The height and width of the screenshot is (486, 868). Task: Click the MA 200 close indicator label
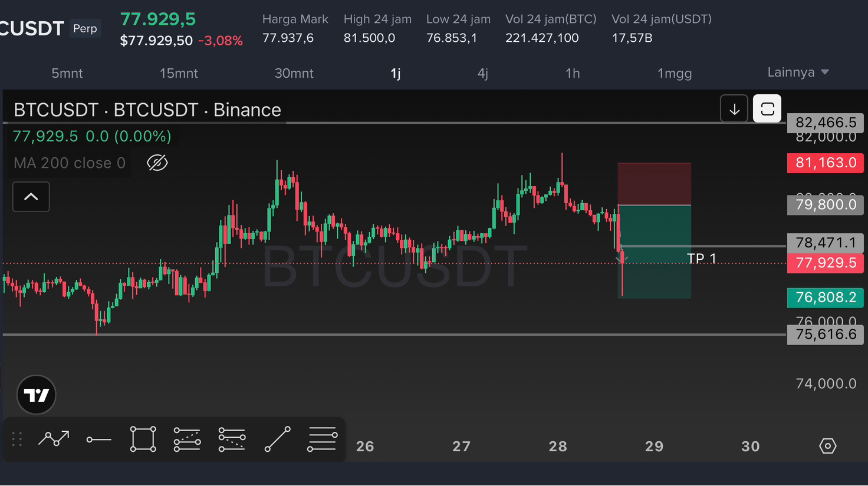pos(70,163)
